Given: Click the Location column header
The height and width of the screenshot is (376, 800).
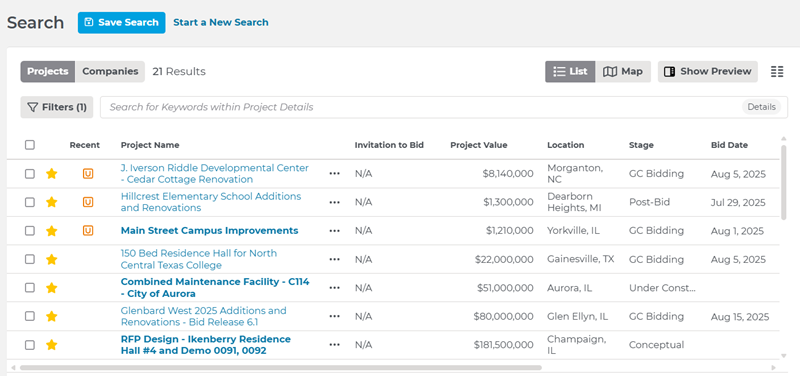Looking at the screenshot, I should pyautogui.click(x=566, y=145).
